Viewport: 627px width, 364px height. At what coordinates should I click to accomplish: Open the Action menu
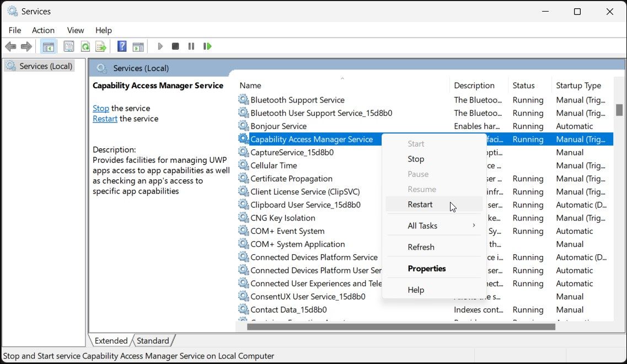(43, 30)
